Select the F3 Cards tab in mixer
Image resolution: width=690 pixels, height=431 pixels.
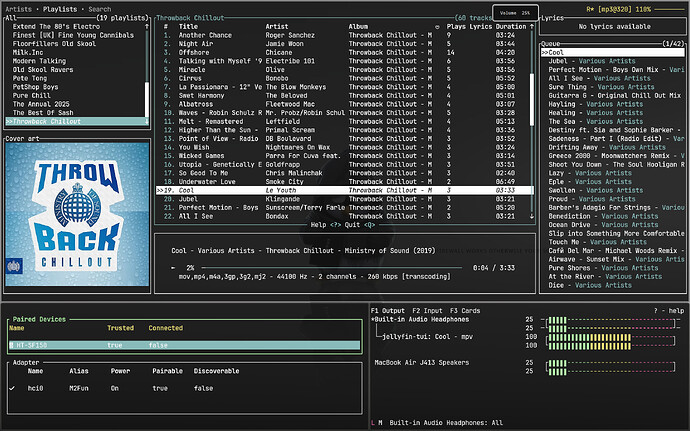(x=465, y=310)
